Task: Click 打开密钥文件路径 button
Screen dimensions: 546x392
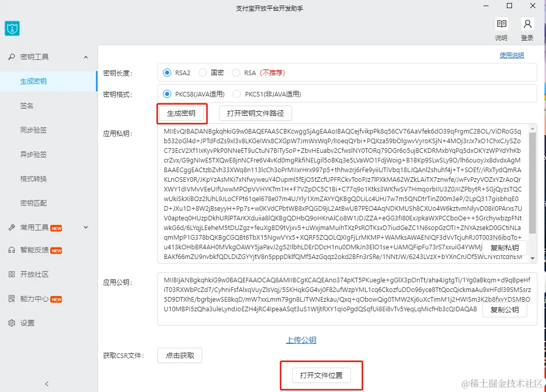Action: (x=255, y=113)
